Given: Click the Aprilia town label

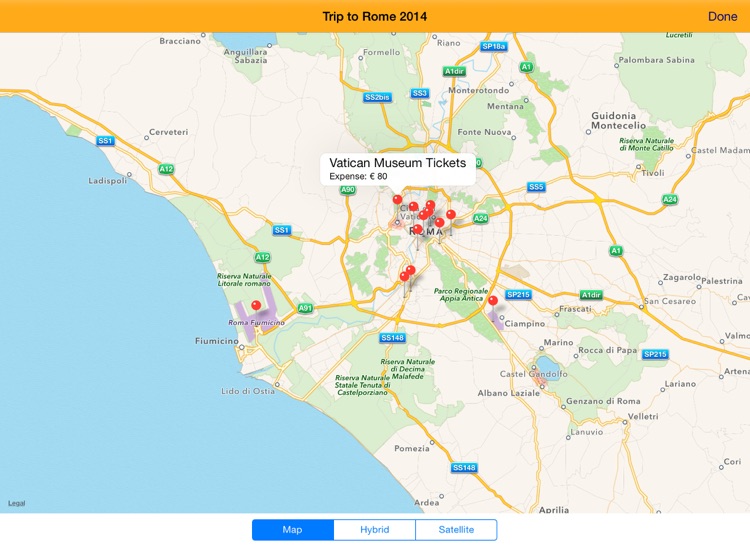Looking at the screenshot, I should 554,510.
